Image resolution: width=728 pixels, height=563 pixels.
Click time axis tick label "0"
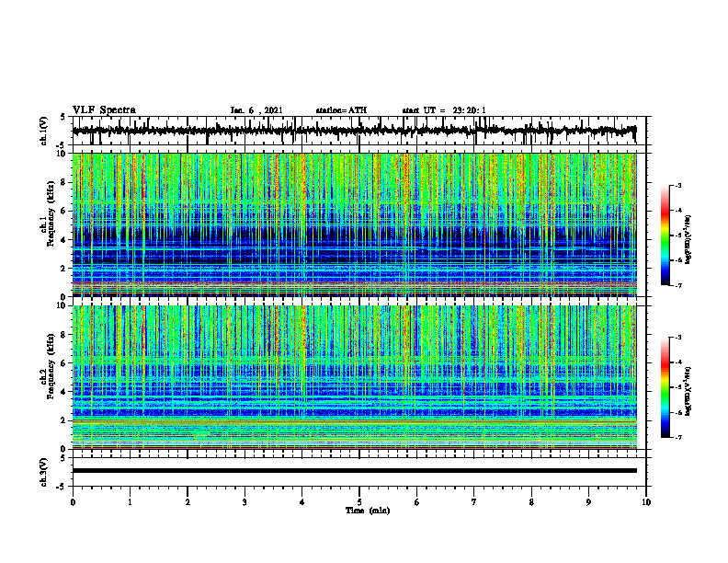73,502
